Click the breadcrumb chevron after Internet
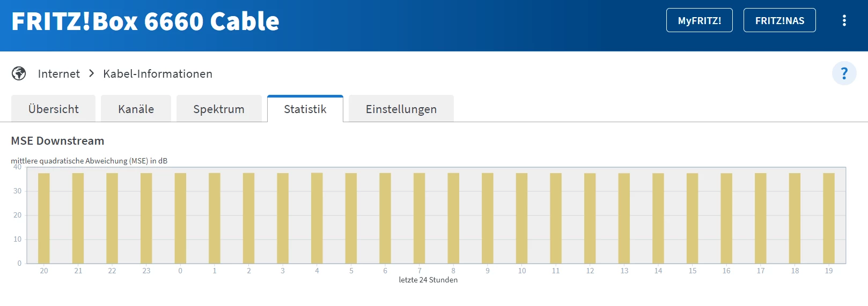The image size is (868, 306). coord(92,73)
